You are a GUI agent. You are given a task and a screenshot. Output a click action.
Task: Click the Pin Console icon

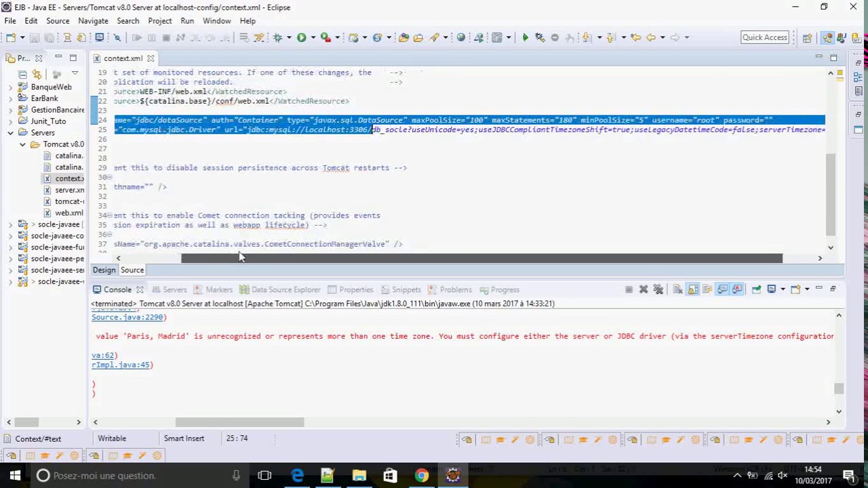click(x=756, y=289)
